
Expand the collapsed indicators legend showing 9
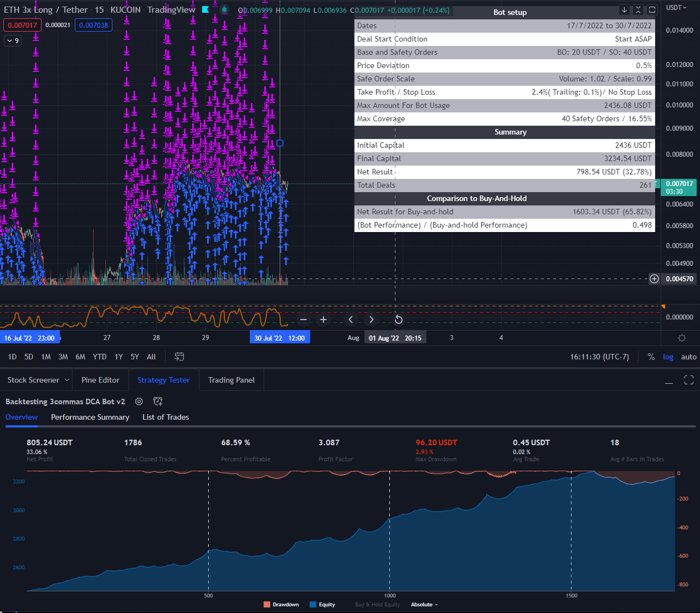[13, 40]
